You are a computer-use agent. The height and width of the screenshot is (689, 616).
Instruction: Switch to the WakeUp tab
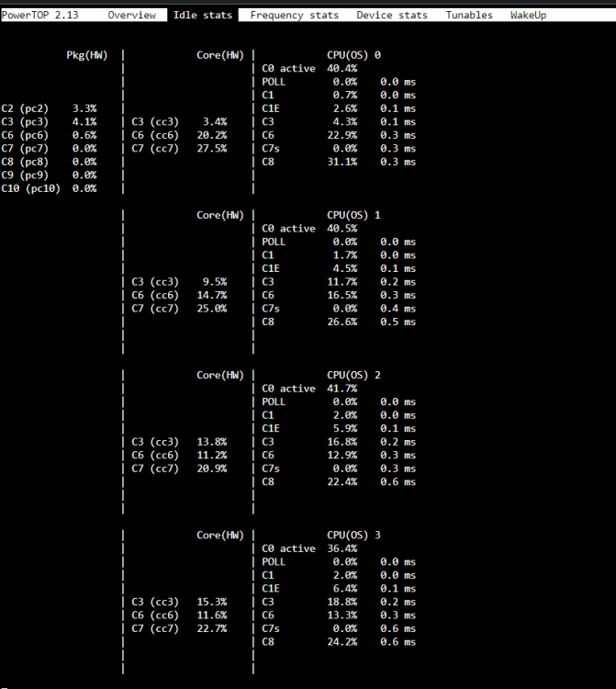click(528, 15)
